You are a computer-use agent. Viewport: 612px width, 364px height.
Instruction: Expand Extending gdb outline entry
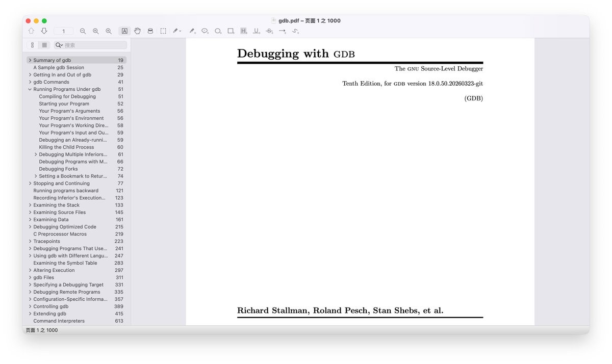30,314
